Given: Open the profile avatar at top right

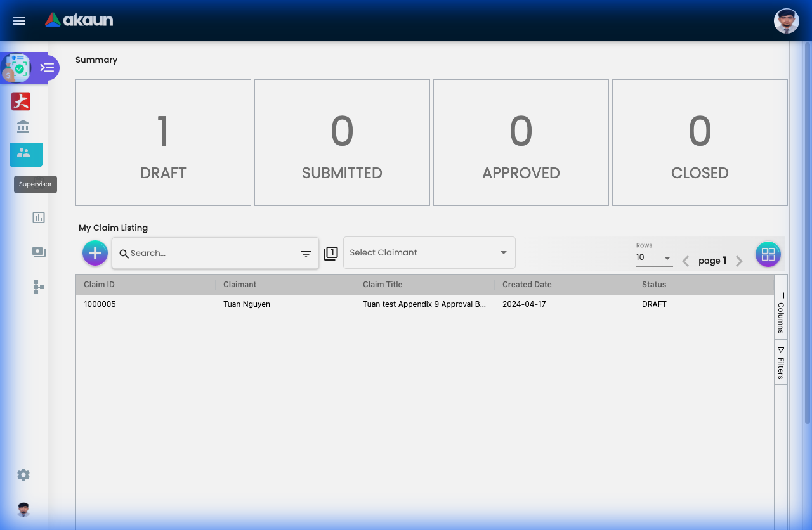Looking at the screenshot, I should [786, 20].
